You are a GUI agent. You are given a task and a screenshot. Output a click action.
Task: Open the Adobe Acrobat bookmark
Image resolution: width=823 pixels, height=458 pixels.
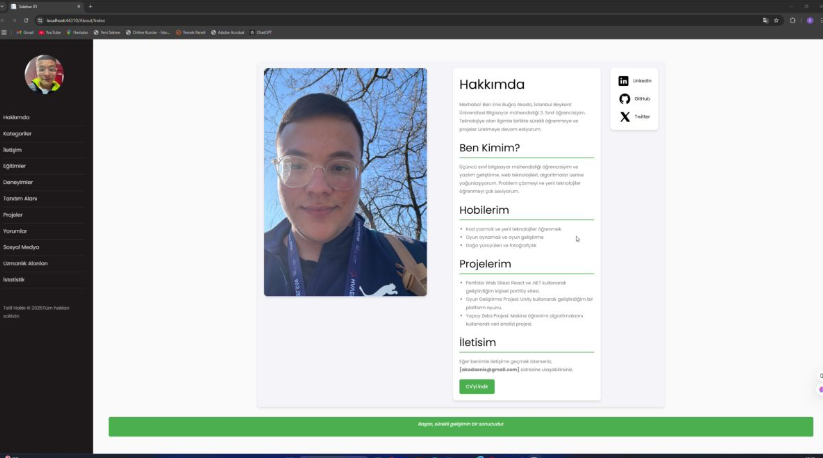228,33
